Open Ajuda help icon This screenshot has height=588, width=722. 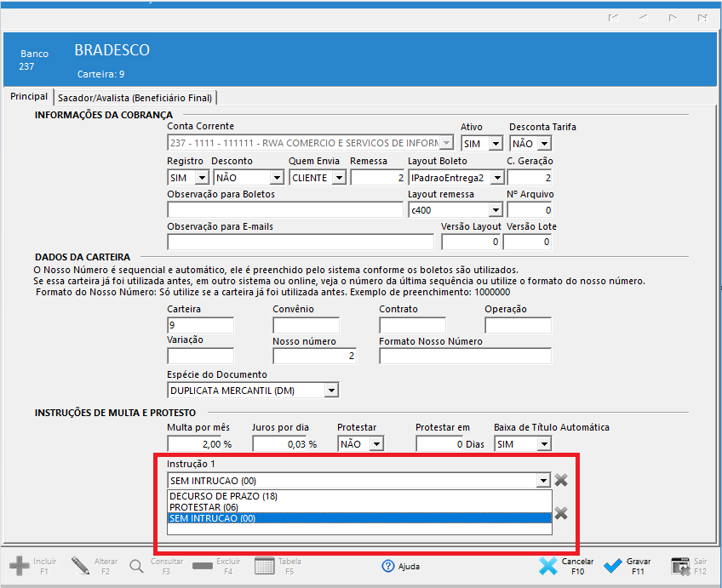click(x=388, y=567)
